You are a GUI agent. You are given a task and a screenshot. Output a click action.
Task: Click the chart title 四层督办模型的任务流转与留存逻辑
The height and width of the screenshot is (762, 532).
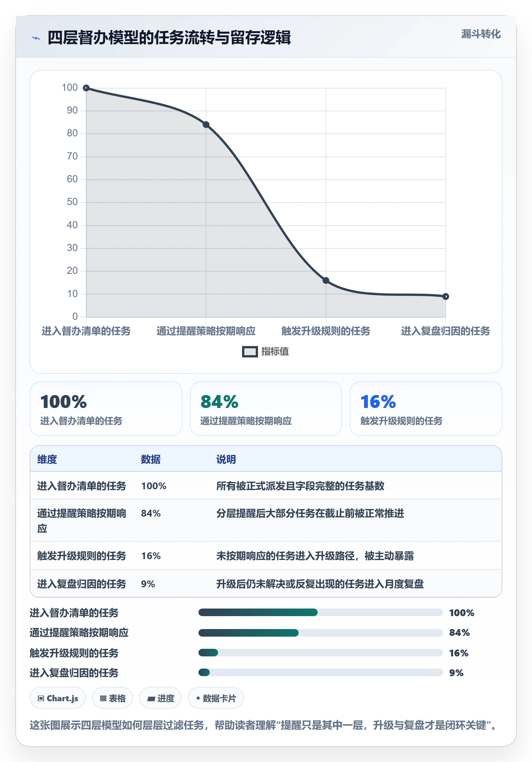click(169, 38)
